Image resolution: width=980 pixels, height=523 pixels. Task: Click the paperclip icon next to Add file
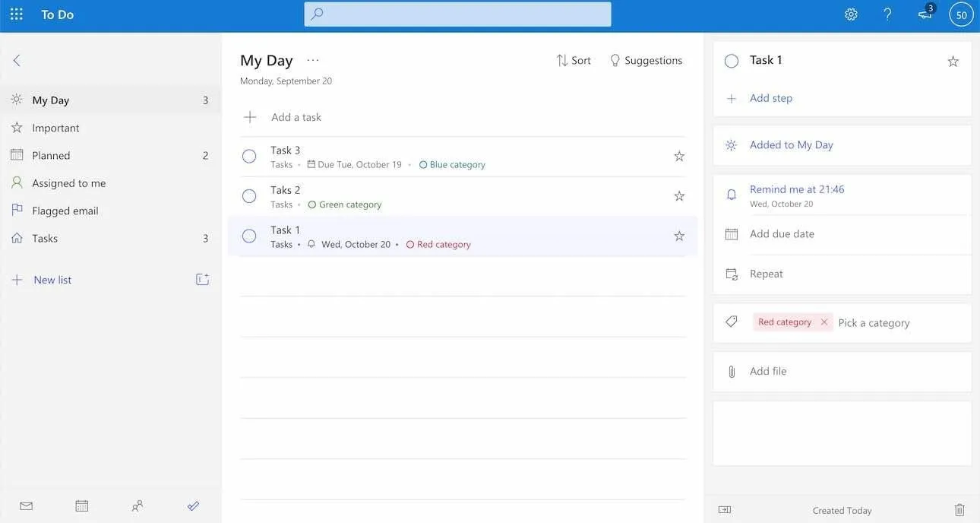point(732,371)
